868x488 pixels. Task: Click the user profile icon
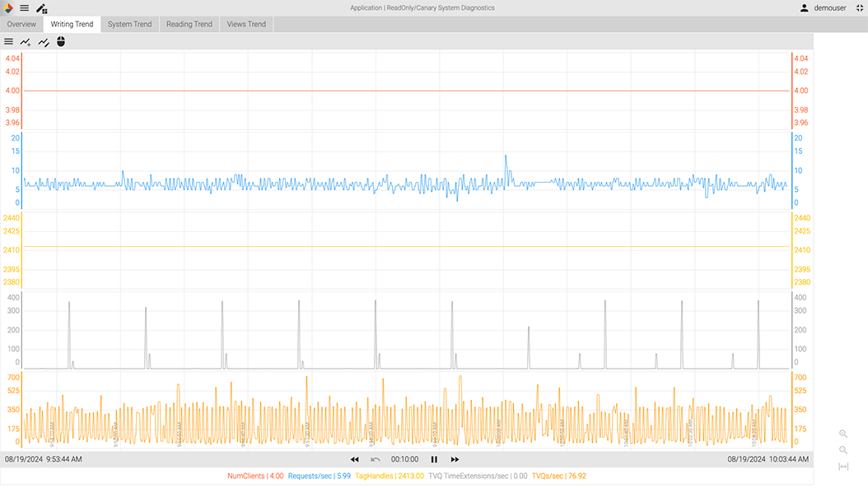coord(805,8)
